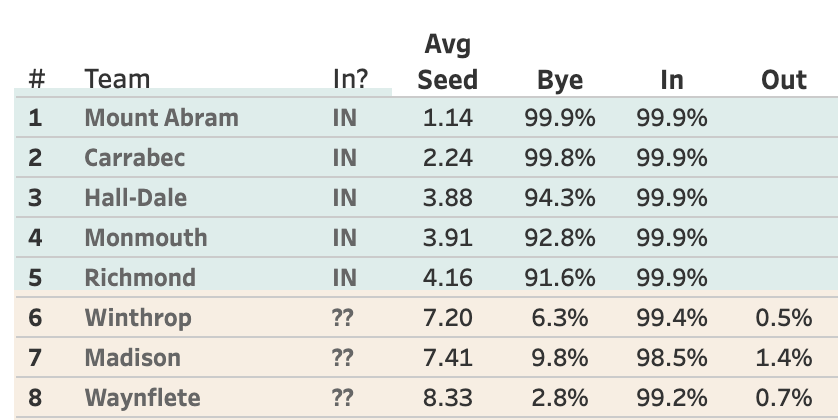Screen dimensions: 838x420
Task: Select Mount Abram's 1.14 average seed
Action: 447,118
